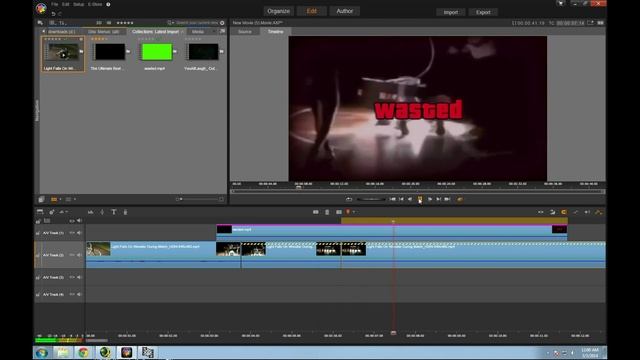Select the Title (T) tool in timeline toolbar
The width and height of the screenshot is (640, 360).
coord(114,212)
